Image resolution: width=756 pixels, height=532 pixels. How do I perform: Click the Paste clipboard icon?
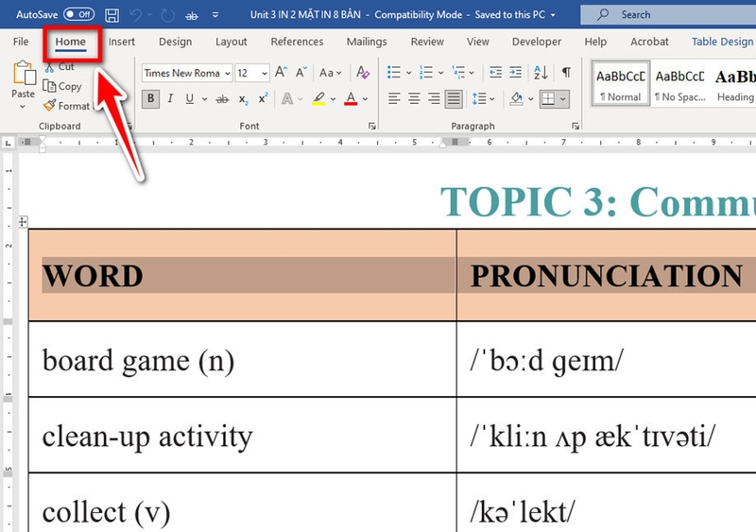coord(24,73)
